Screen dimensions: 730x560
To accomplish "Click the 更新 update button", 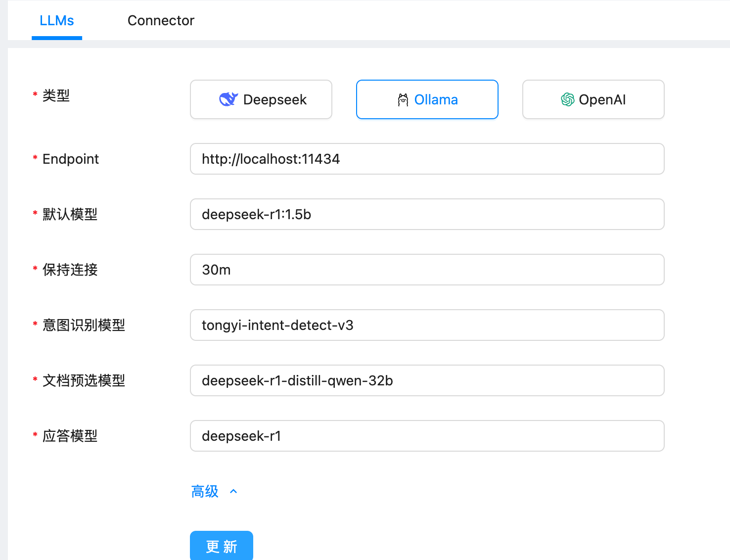I will (222, 546).
